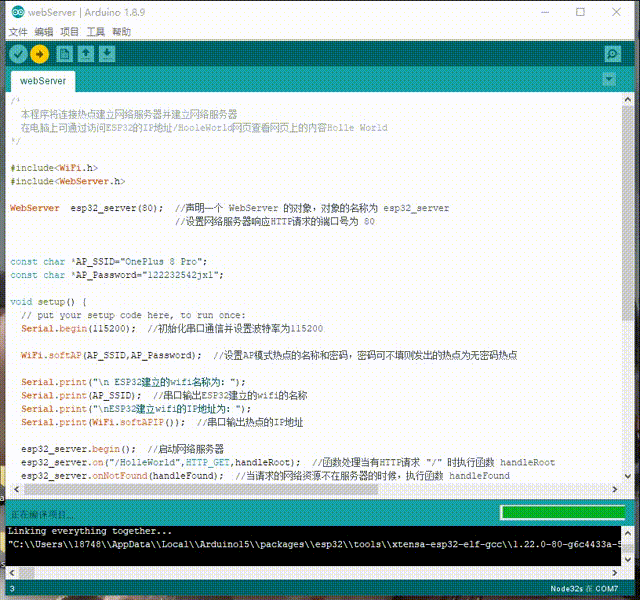Open the 帮助 menu
This screenshot has width=640, height=600.
[121, 32]
